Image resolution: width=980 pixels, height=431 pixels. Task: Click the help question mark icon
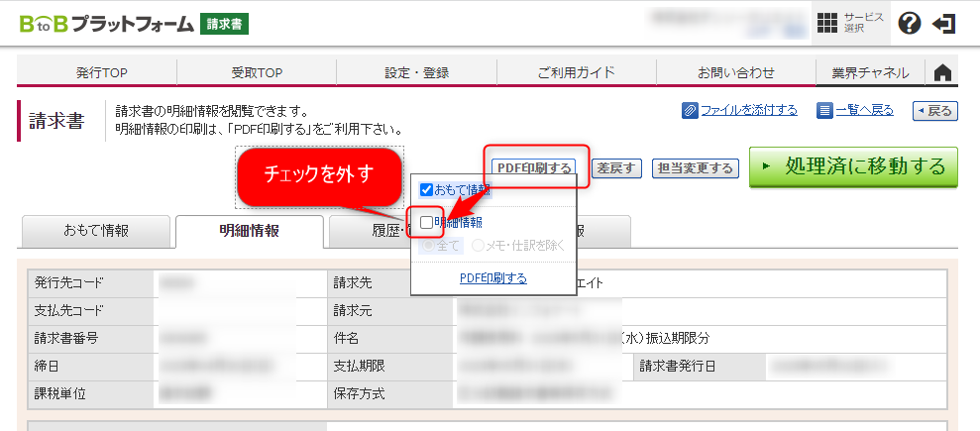click(x=909, y=24)
